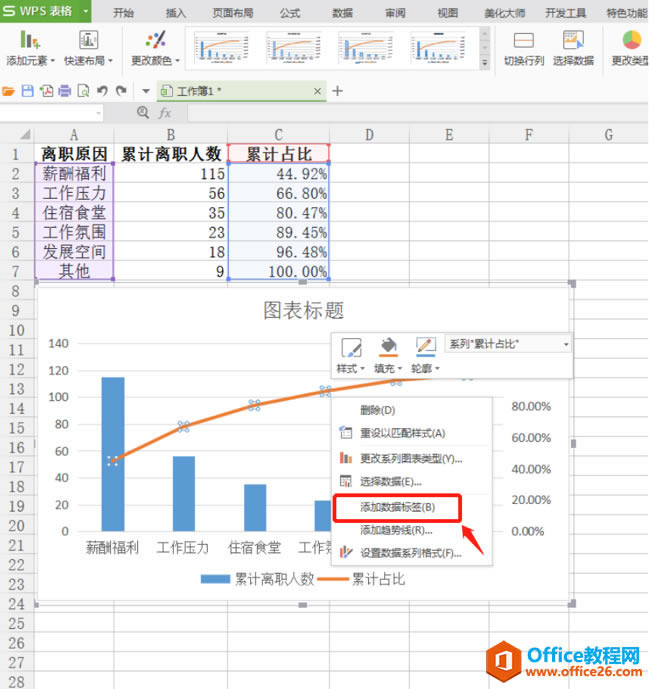Open the 页面布局 ribbon tab
This screenshot has width=649, height=689.
point(233,13)
